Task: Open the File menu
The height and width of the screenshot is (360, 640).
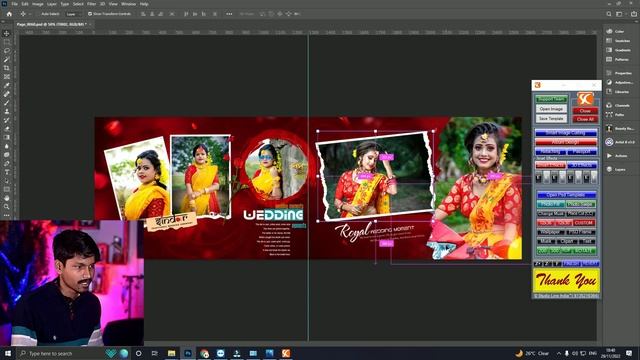Action: point(14,4)
